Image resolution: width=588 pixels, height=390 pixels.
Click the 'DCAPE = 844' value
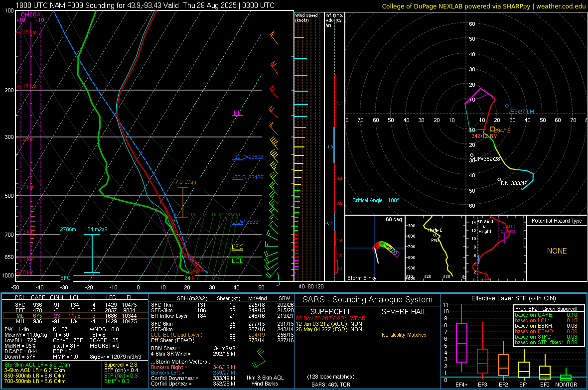pos(20,351)
